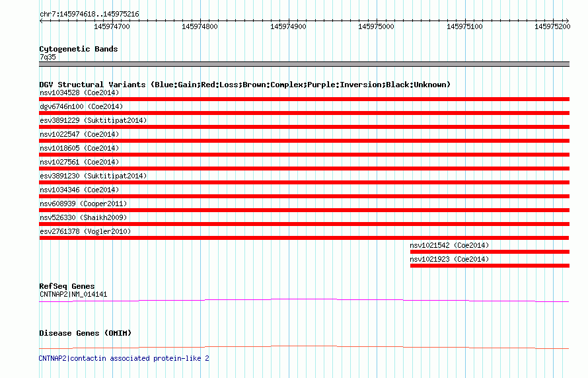
Task: Click the nsv1018605 (Coe2014) label
Action: 79,148
